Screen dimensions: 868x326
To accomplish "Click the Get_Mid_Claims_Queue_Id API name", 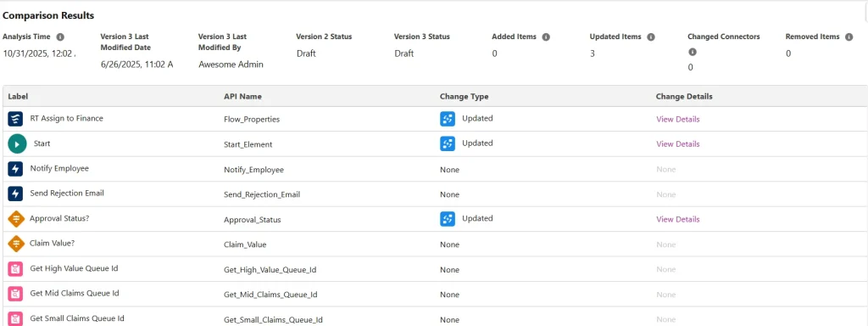I will 270,295.
